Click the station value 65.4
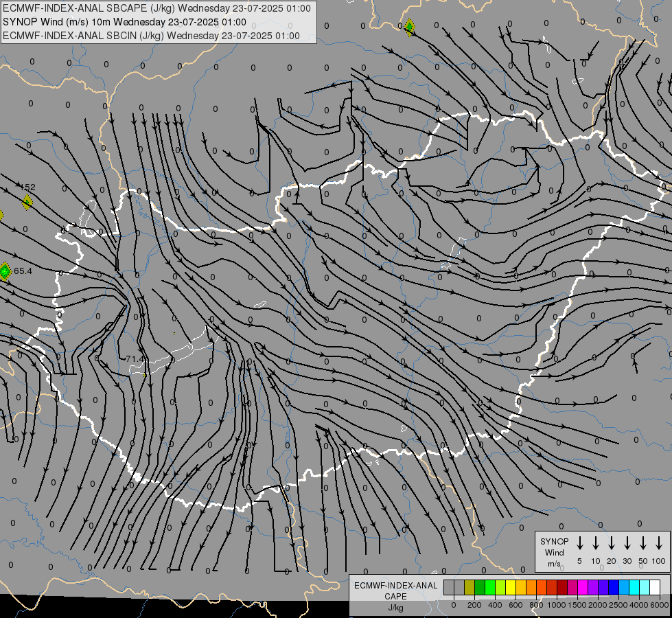The image size is (672, 618). (x=23, y=271)
